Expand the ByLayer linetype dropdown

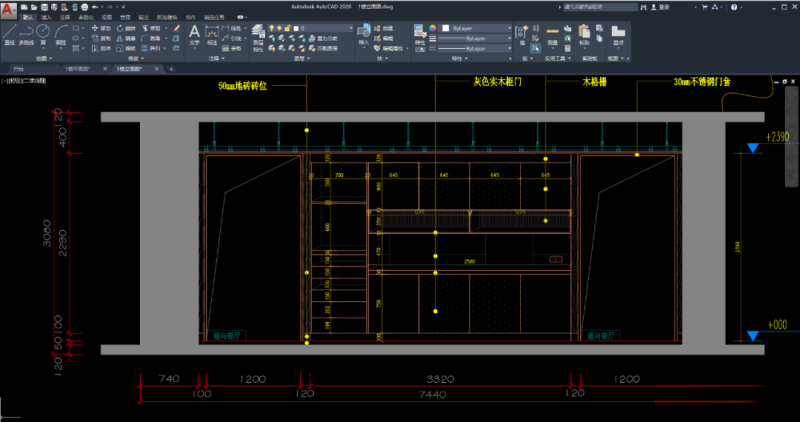pos(476,46)
